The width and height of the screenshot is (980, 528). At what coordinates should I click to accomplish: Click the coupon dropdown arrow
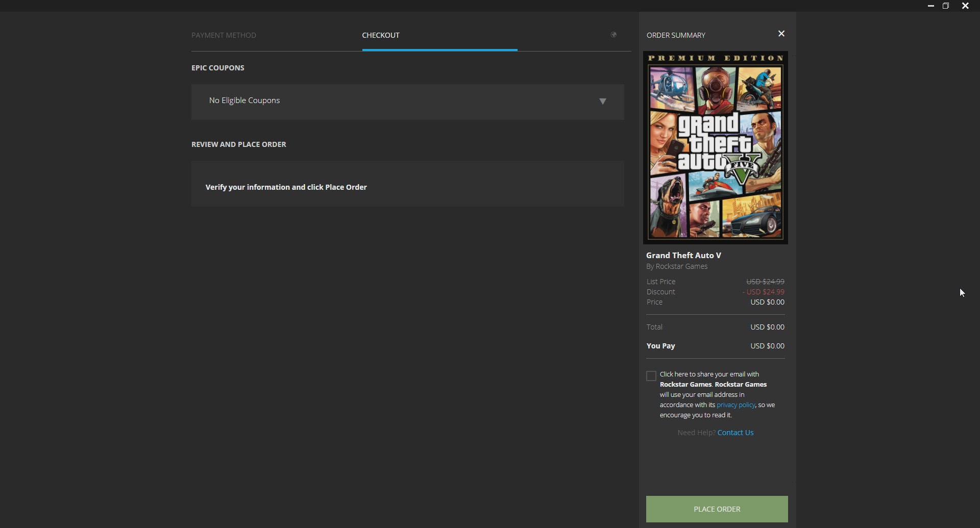603,101
